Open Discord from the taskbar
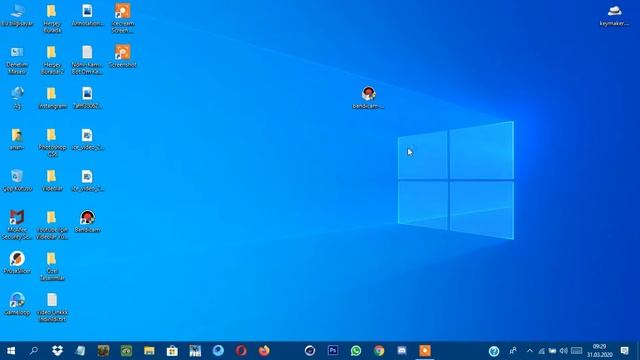 click(402, 351)
